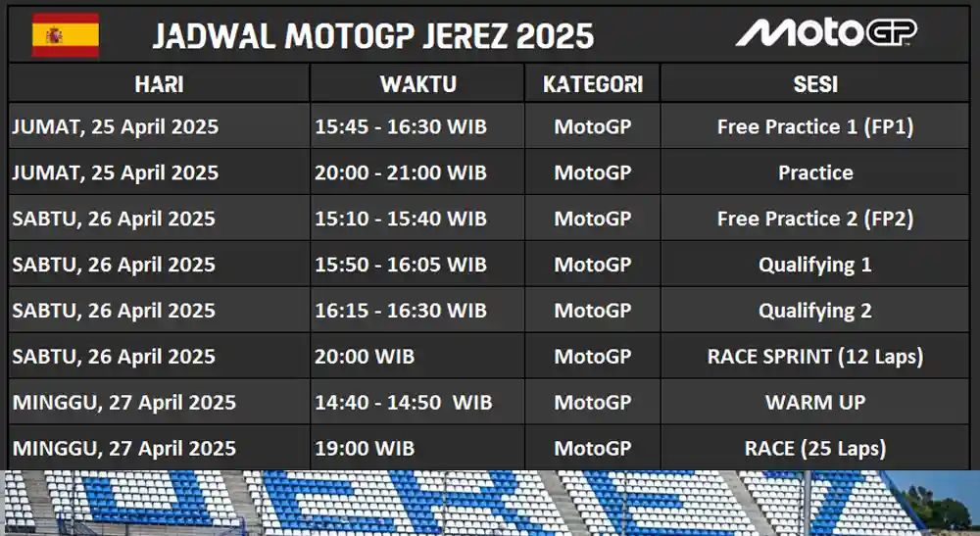Select the HARI column header
This screenshot has width=980, height=536.
[x=160, y=83]
